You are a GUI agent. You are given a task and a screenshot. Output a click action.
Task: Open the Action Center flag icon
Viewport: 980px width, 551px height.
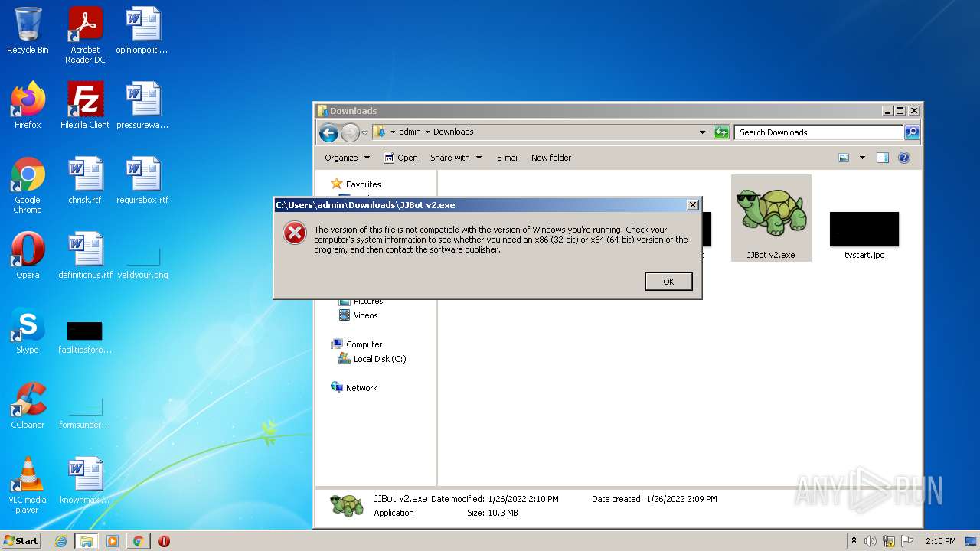tap(907, 541)
